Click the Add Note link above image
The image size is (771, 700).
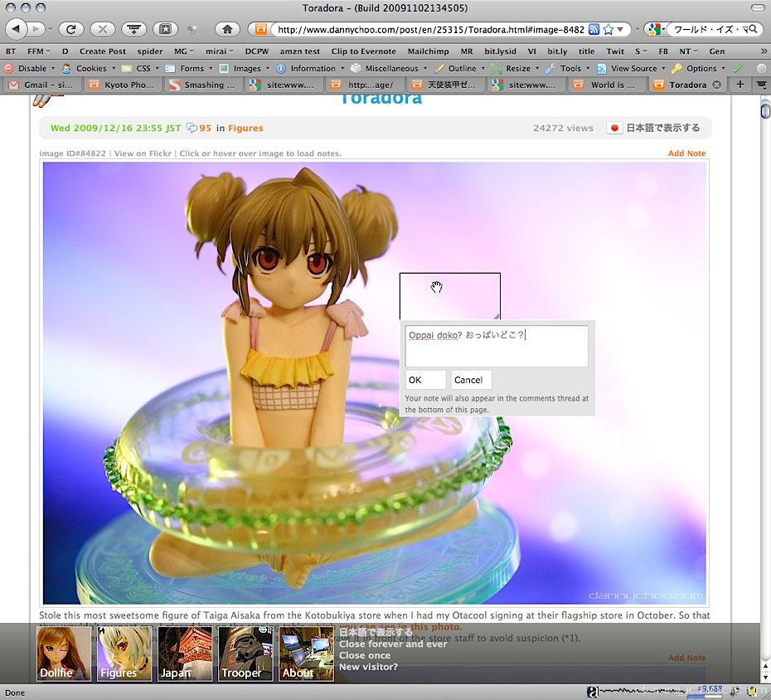click(x=686, y=153)
